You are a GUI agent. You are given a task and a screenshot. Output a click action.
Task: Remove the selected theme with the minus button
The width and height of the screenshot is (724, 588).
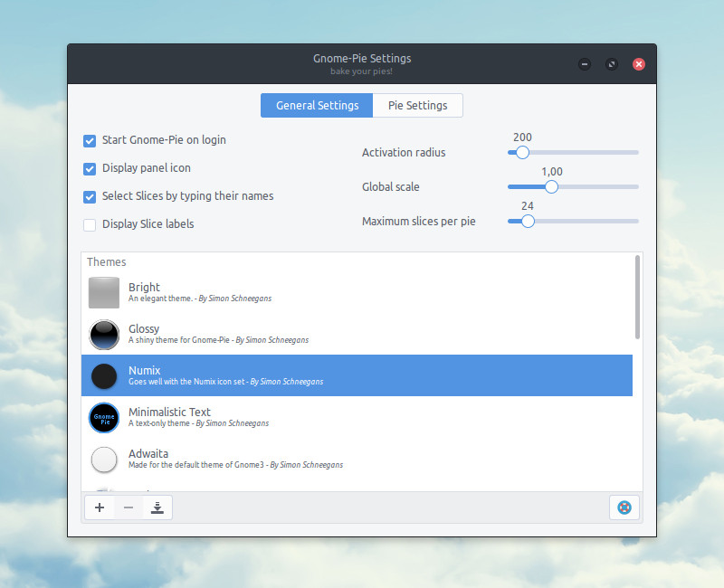(x=129, y=507)
